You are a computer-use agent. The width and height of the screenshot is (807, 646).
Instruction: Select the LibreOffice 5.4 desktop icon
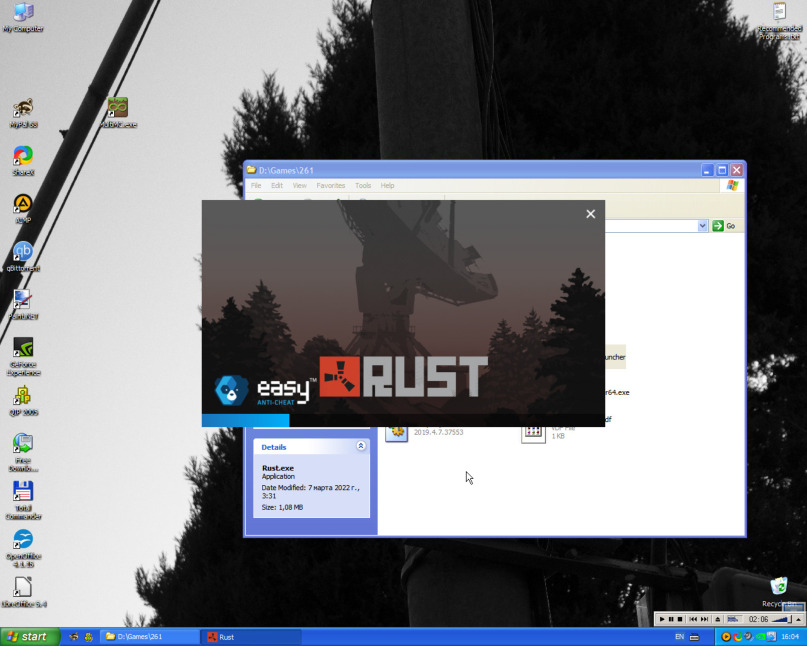(x=23, y=592)
